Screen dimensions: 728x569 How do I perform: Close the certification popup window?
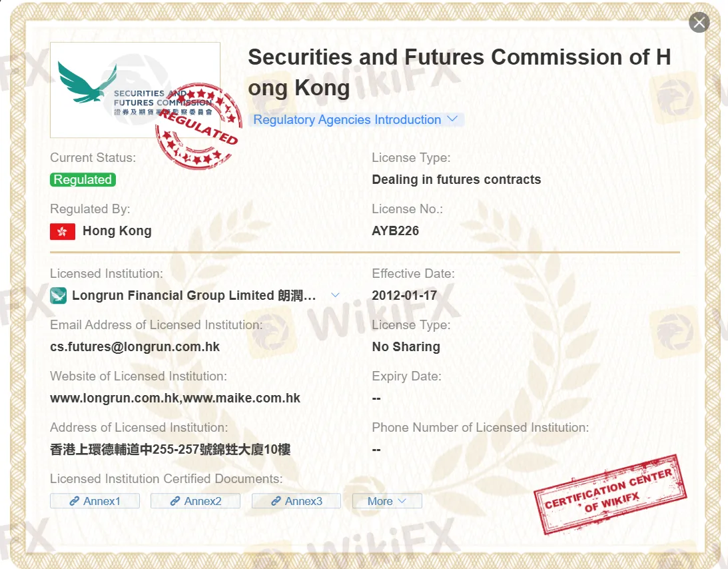[699, 22]
